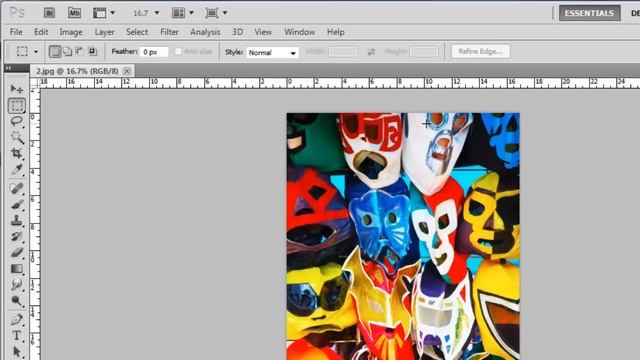Select the Blur tool
Screen dimensions: 640x360
click(x=17, y=284)
